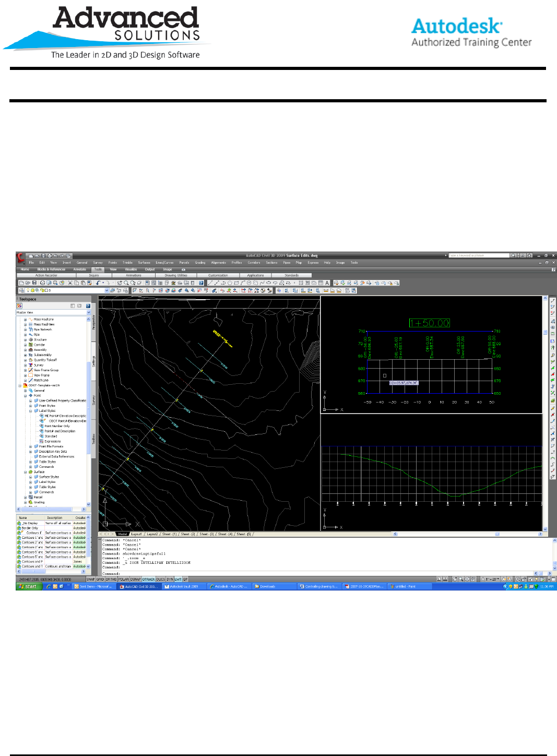The width and height of the screenshot is (557, 756).
Task: Click the info center search binoculars icon
Action: (514, 255)
